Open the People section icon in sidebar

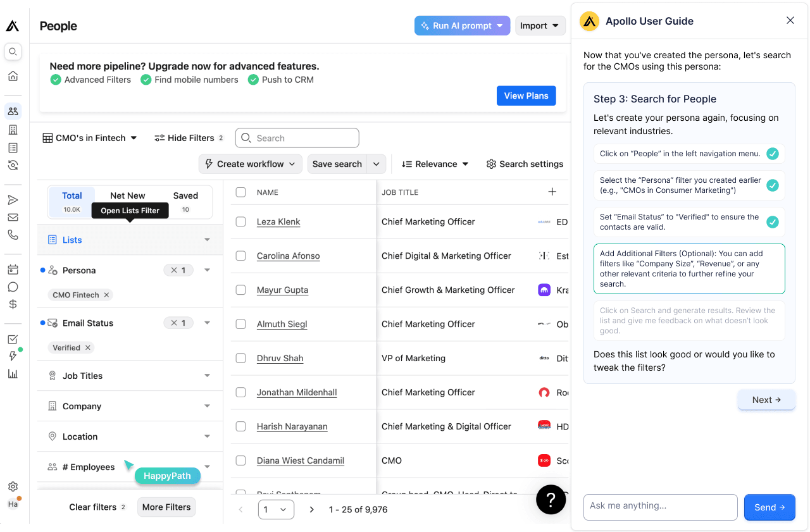[x=13, y=111]
